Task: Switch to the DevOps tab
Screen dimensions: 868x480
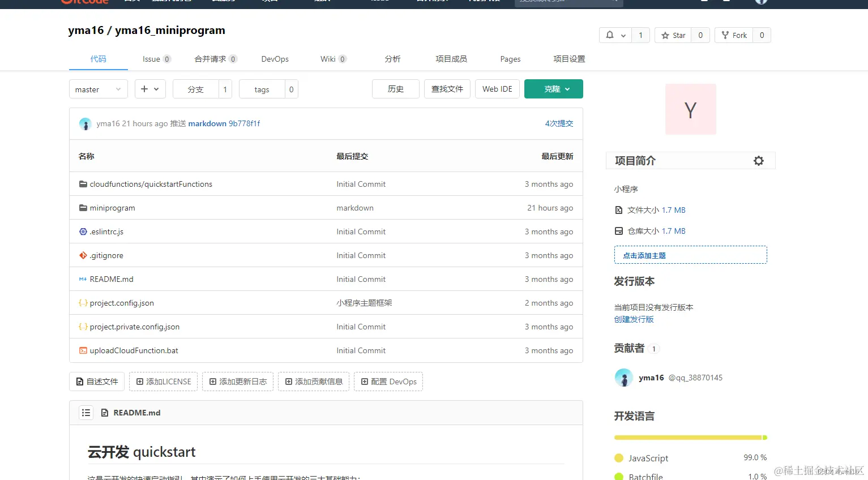Action: click(275, 59)
